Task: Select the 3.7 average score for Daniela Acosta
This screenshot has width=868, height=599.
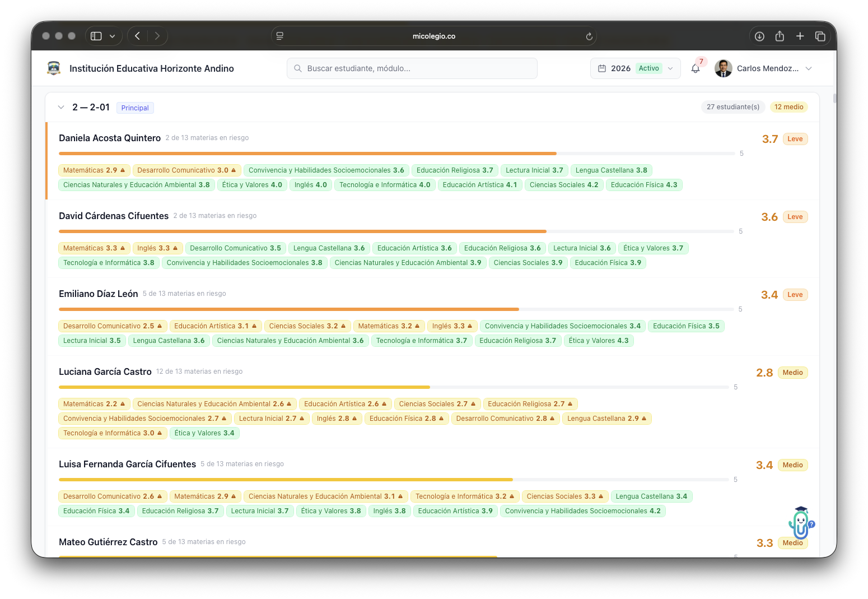Action: (770, 139)
